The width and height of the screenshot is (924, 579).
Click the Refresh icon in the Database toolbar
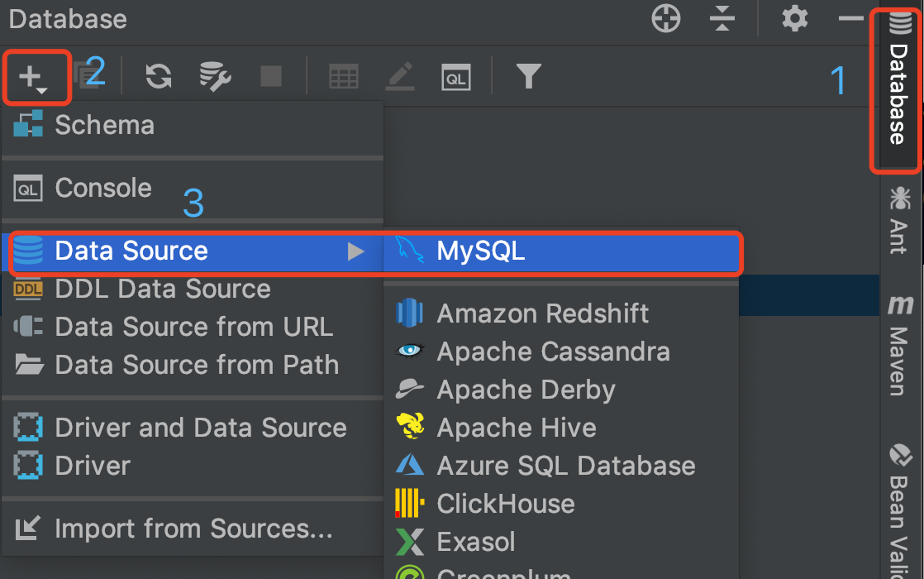coord(158,77)
